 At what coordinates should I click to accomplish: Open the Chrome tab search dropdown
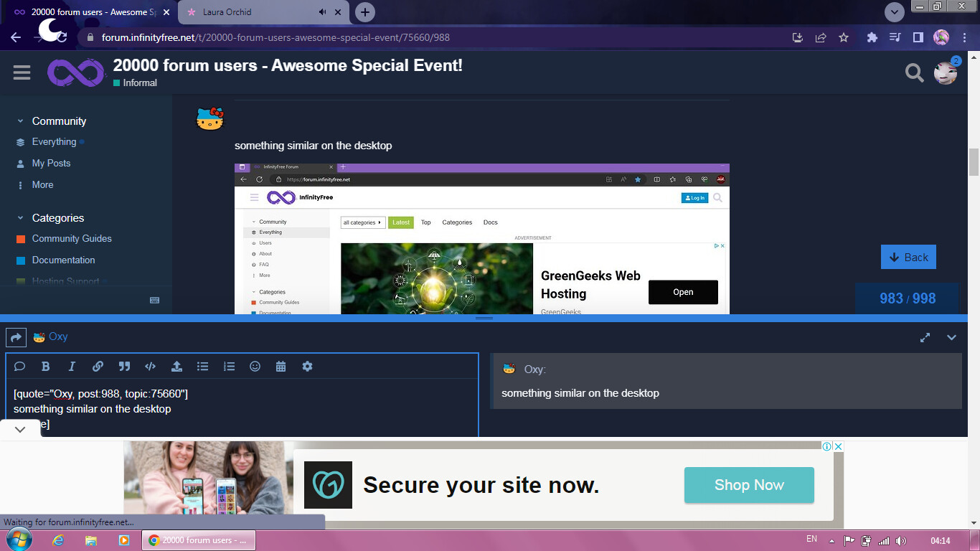(894, 12)
